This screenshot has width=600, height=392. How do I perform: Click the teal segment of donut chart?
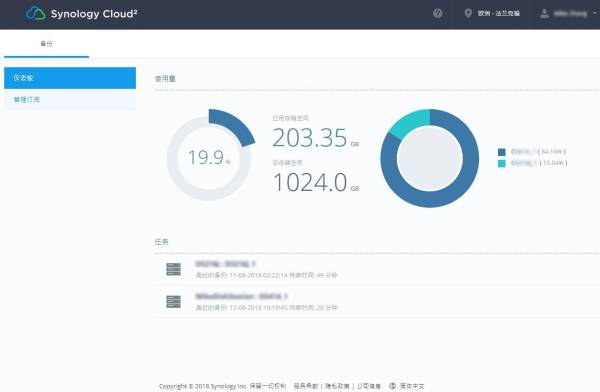coord(410,122)
